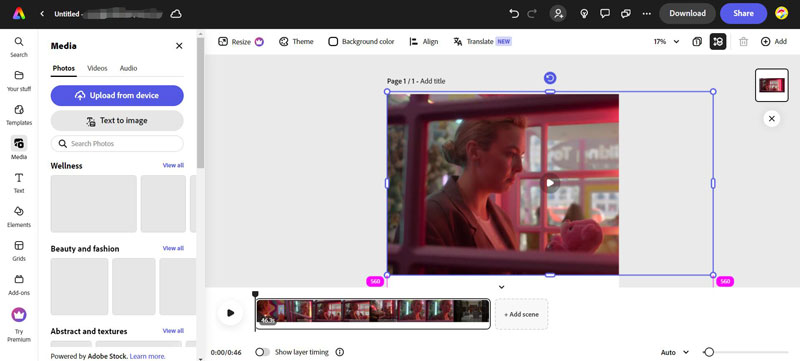Viewport: 800px width, 361px height.
Task: Click the Download button
Action: coord(687,13)
